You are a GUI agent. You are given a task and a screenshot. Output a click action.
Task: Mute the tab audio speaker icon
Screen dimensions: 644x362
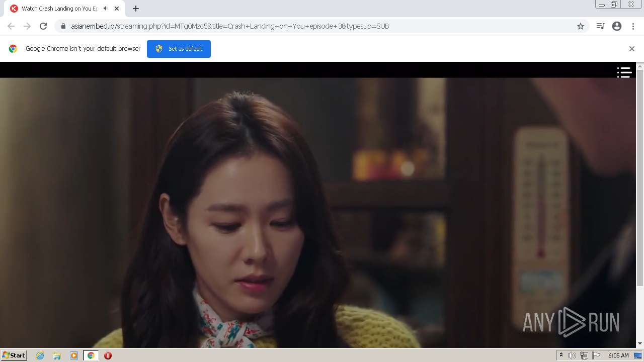coord(106,9)
